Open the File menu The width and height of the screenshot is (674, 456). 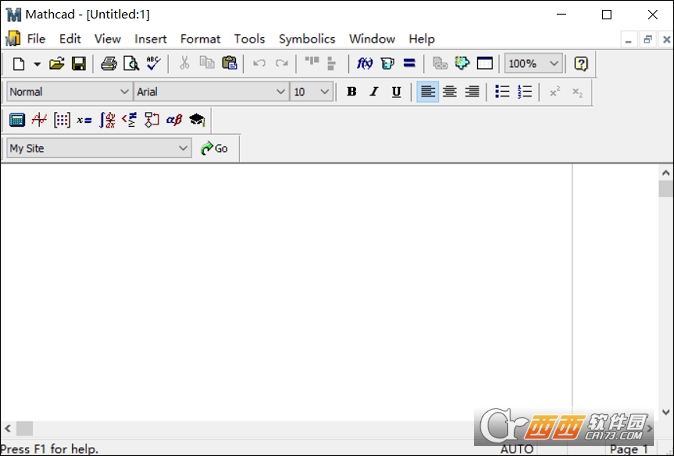(x=36, y=39)
